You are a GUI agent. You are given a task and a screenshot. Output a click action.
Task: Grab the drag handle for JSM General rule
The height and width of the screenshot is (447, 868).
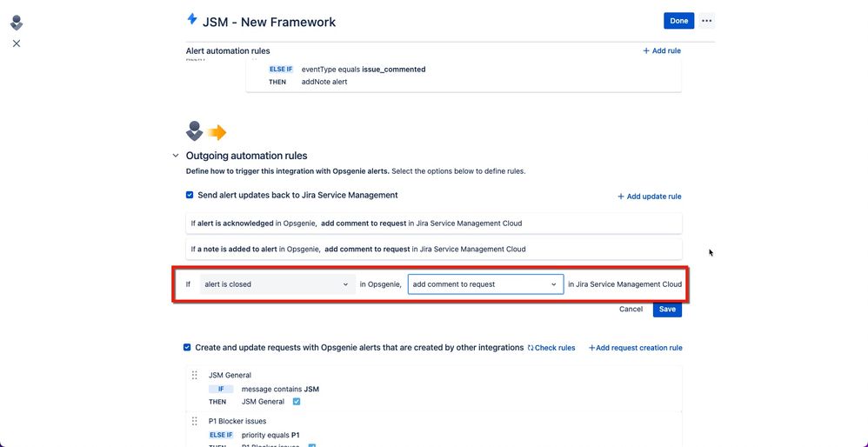(x=194, y=375)
